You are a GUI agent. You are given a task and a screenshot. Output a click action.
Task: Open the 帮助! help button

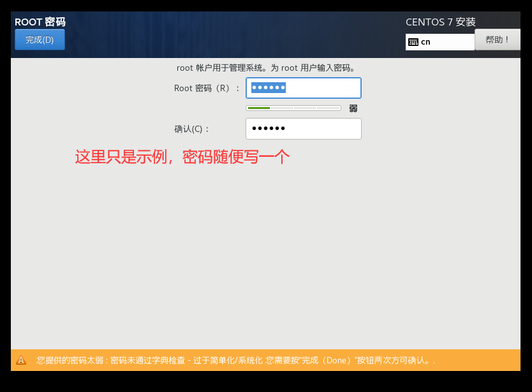[497, 40]
